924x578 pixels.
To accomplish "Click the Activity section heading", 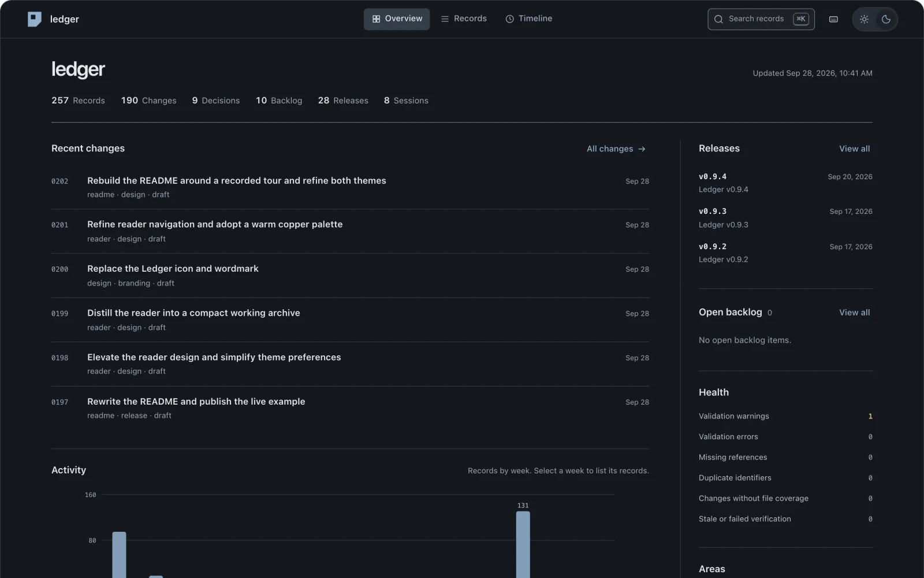I will (x=69, y=470).
